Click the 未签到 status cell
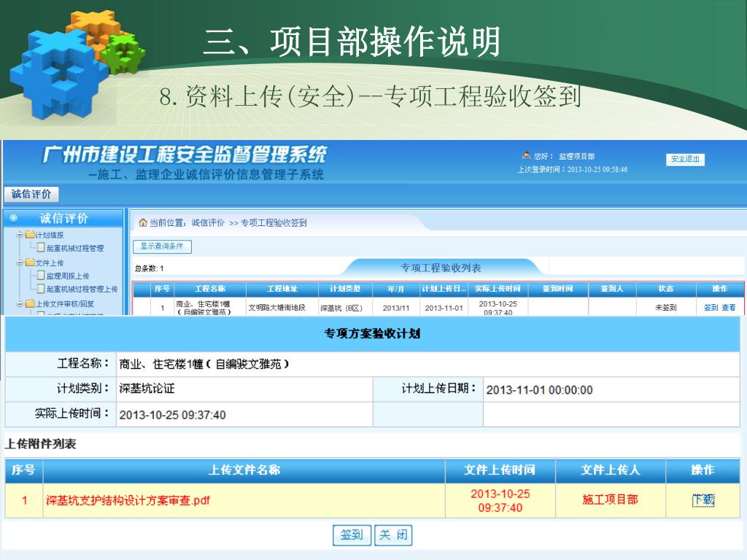 [666, 308]
